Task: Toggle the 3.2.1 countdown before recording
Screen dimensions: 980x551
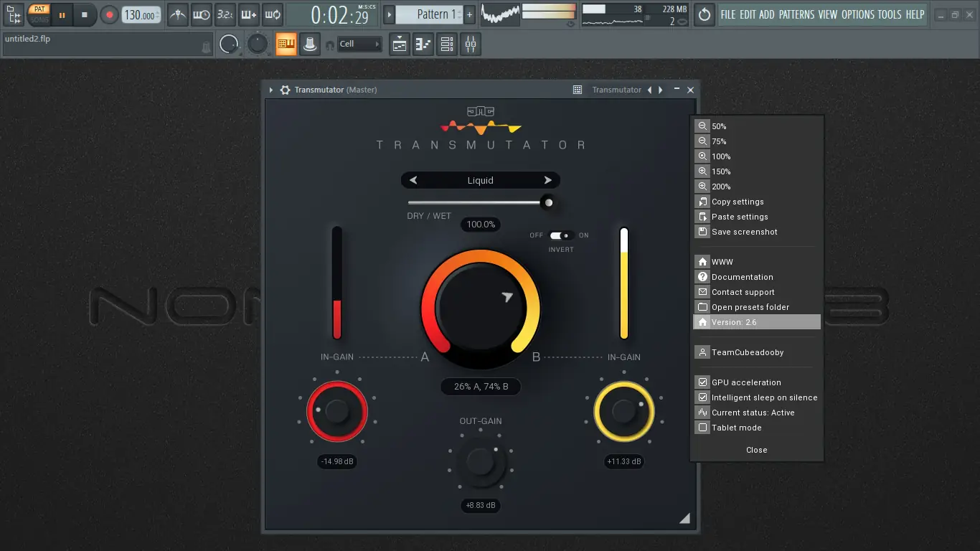Action: [225, 14]
